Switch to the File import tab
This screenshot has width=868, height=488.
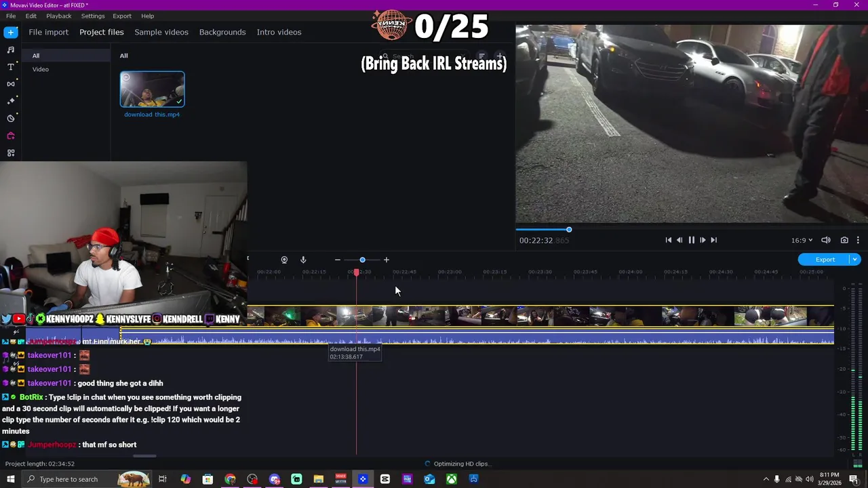(48, 32)
